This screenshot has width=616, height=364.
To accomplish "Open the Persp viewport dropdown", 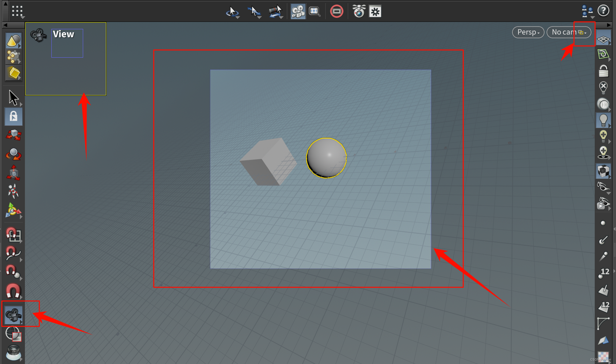I will coord(528,32).
